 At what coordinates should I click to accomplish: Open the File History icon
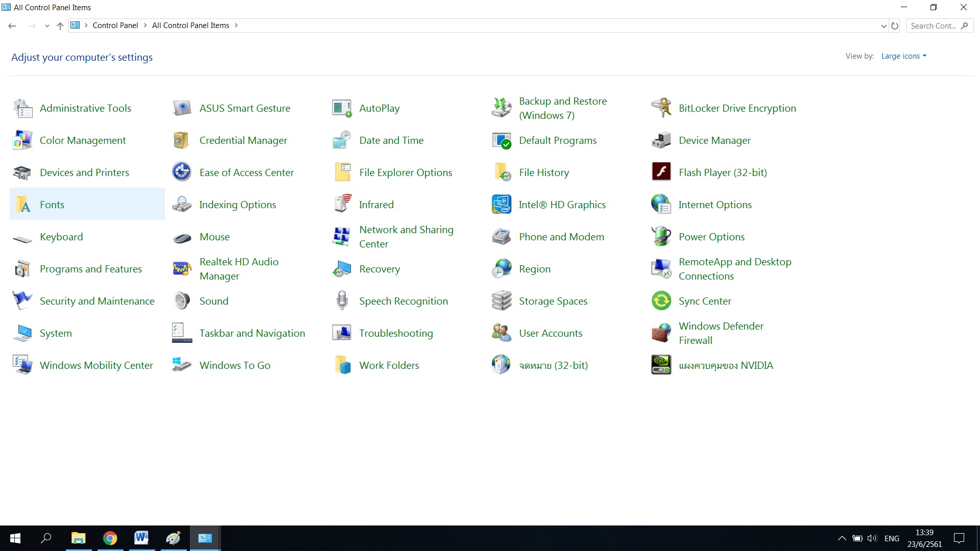click(x=502, y=172)
